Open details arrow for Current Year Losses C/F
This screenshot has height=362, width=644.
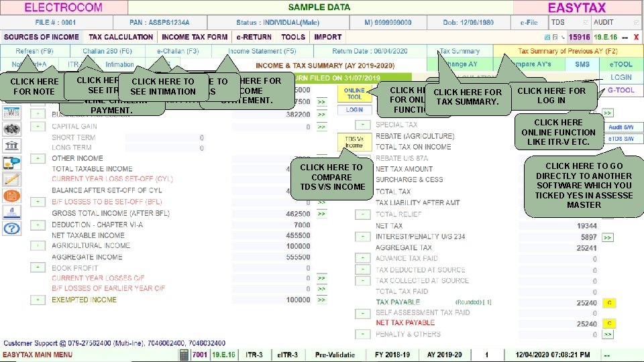click(321, 278)
